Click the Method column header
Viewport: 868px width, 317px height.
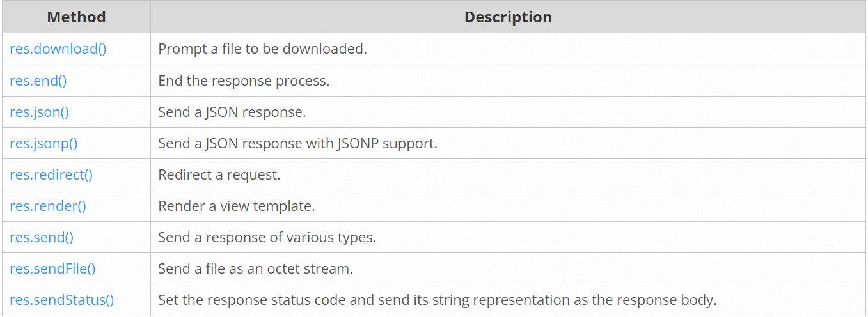click(x=76, y=17)
